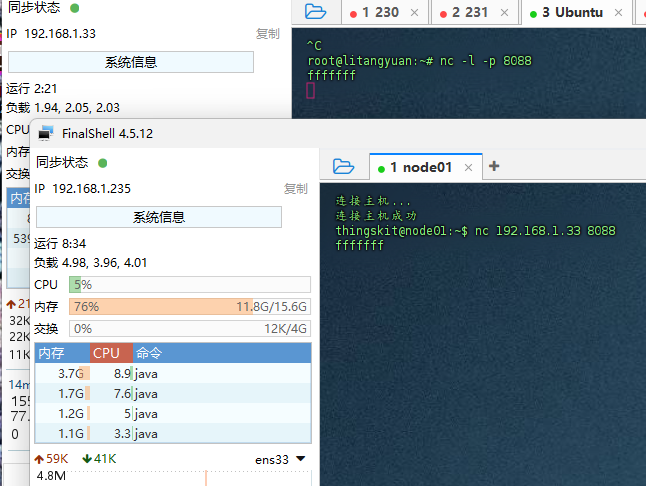Click the green sync dot for 192.168.1.235

102,163
